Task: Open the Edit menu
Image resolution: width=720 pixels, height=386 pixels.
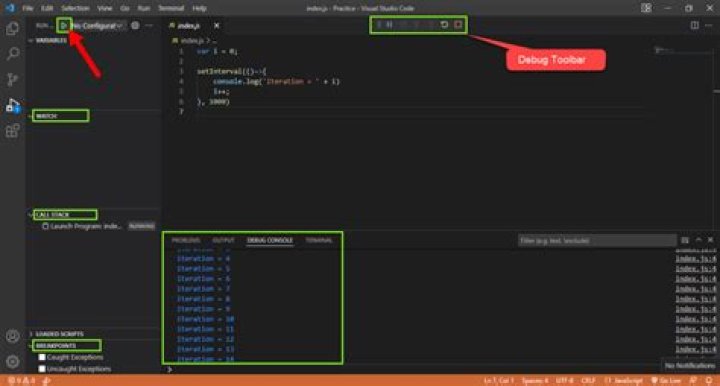Action: tap(47, 8)
